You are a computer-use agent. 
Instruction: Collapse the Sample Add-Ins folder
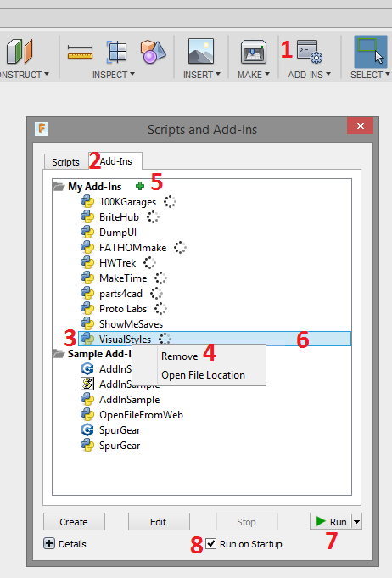pyautogui.click(x=59, y=354)
